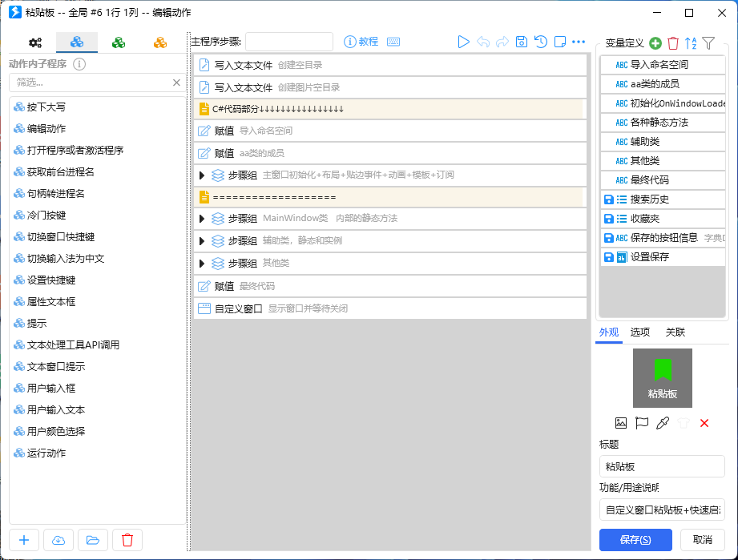Select the blue cubes sub-program tab

(x=77, y=42)
